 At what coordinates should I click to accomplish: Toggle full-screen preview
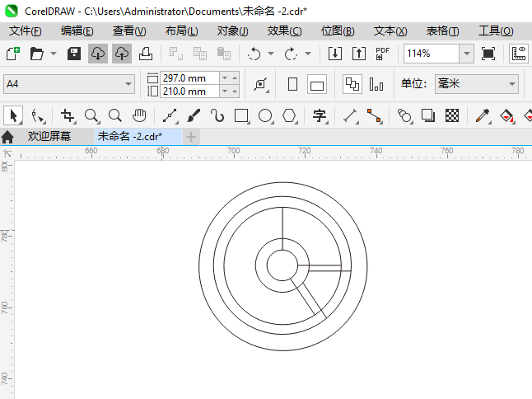[488, 54]
